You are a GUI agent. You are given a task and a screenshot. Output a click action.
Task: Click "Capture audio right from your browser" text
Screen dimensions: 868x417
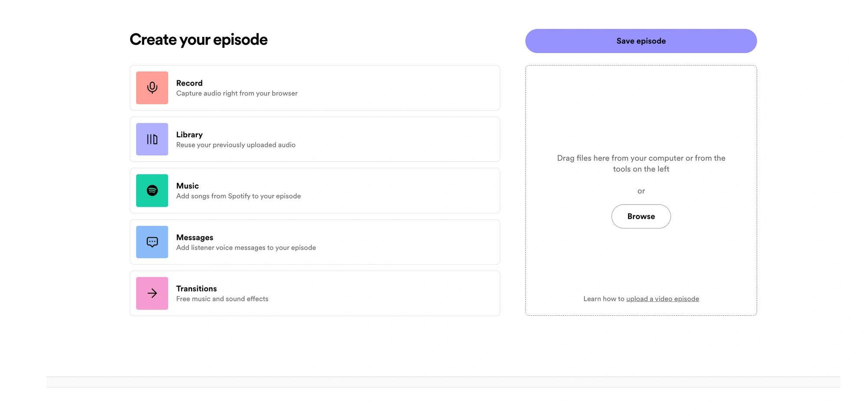[x=237, y=93]
